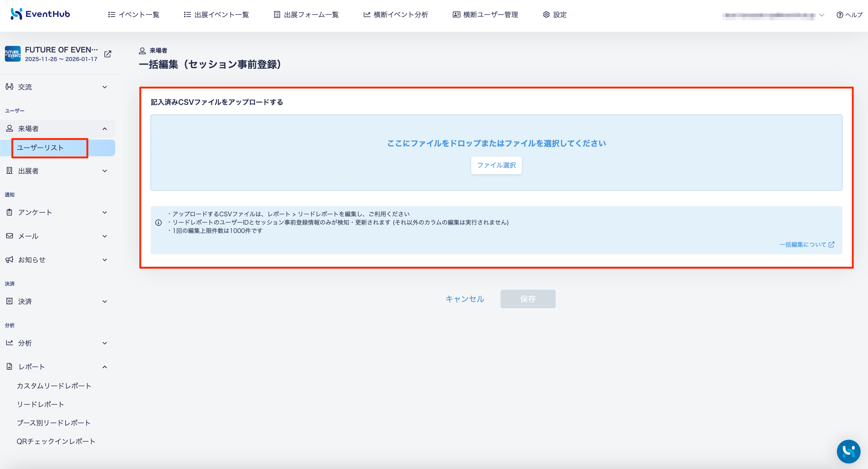Expand the メール section chevron
The height and width of the screenshot is (469, 868).
pyautogui.click(x=105, y=236)
